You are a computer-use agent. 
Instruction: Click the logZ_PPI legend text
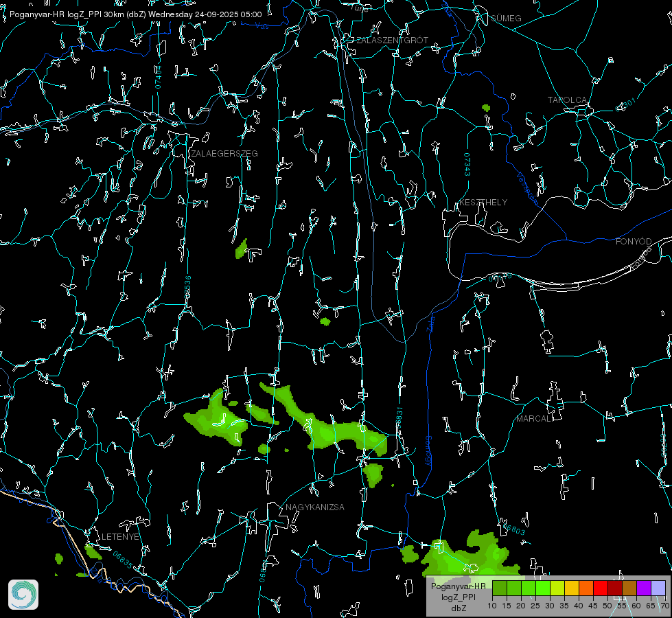pyautogui.click(x=459, y=597)
